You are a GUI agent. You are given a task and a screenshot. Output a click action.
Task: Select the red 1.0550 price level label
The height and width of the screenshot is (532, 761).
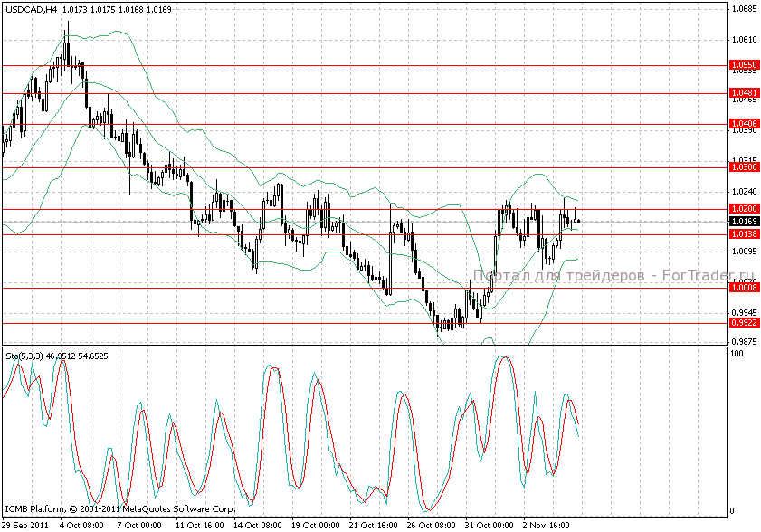click(x=744, y=65)
